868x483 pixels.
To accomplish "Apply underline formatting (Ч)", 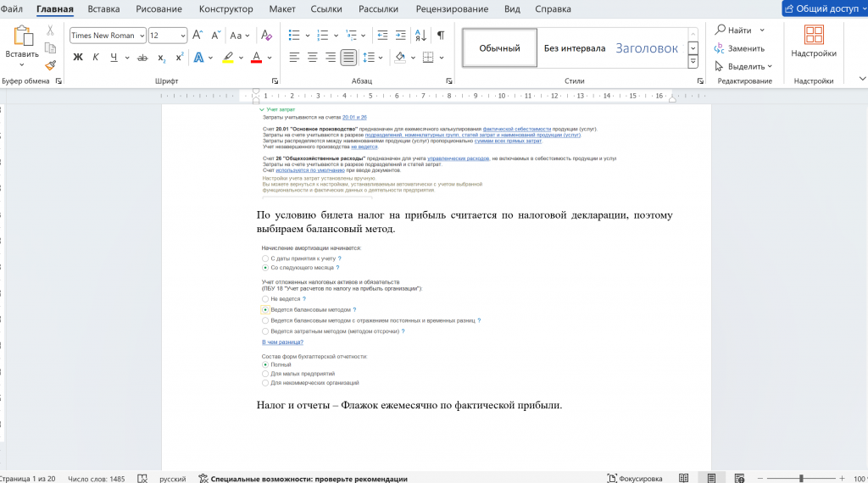I will (x=114, y=57).
